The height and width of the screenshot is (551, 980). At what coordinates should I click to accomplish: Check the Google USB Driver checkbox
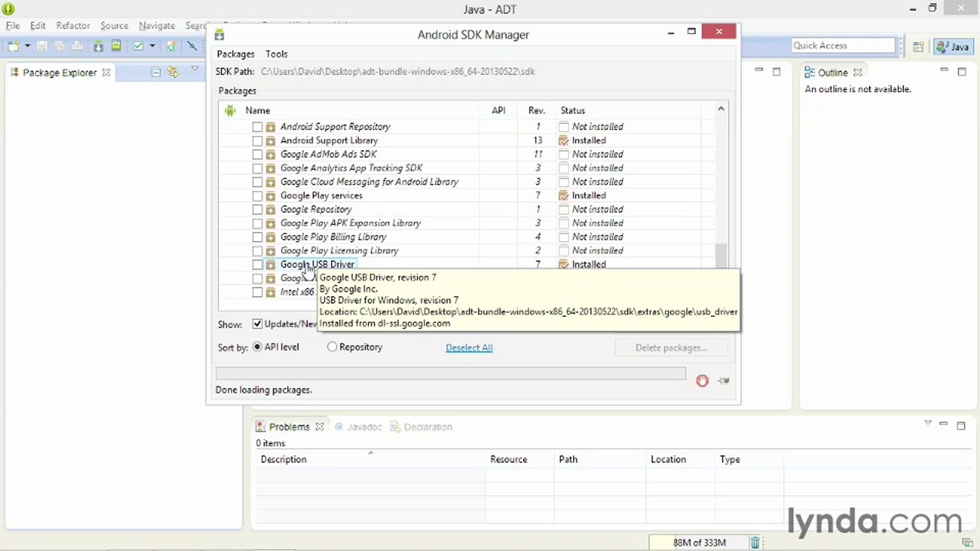tap(257, 265)
